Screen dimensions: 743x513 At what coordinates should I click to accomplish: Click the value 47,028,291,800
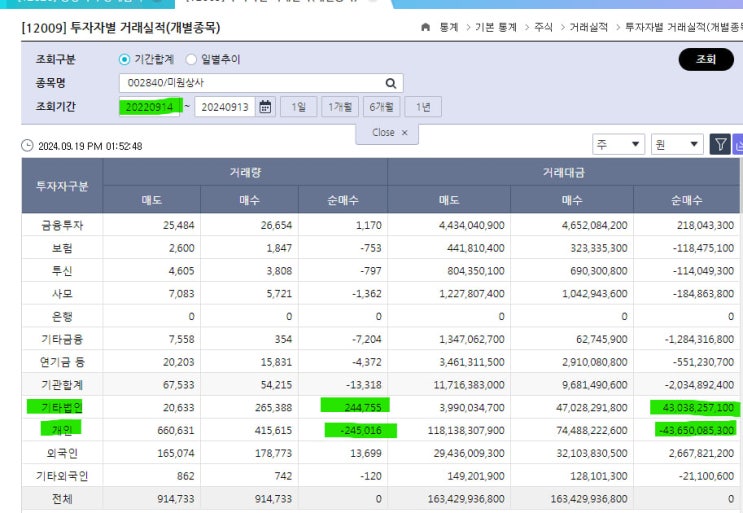click(x=592, y=407)
